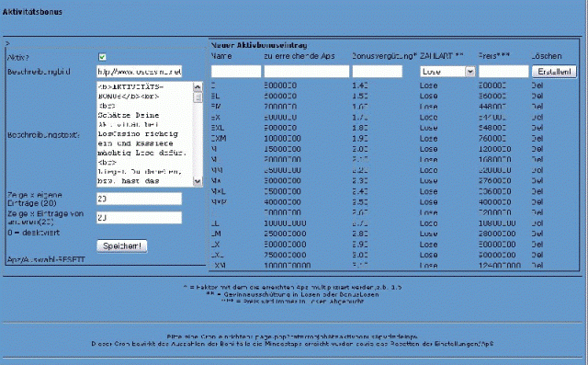Open the Lose payment type dropdown
Viewport: 588px width, 365px height.
[447, 72]
